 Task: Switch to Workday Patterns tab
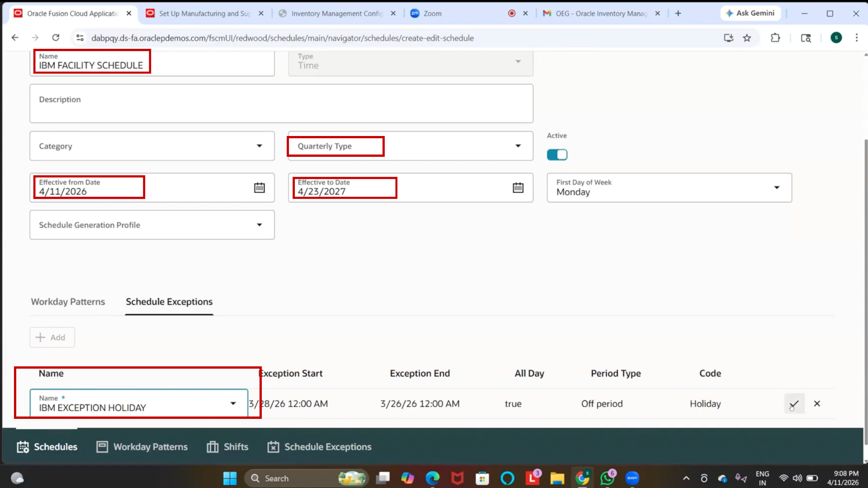68,301
